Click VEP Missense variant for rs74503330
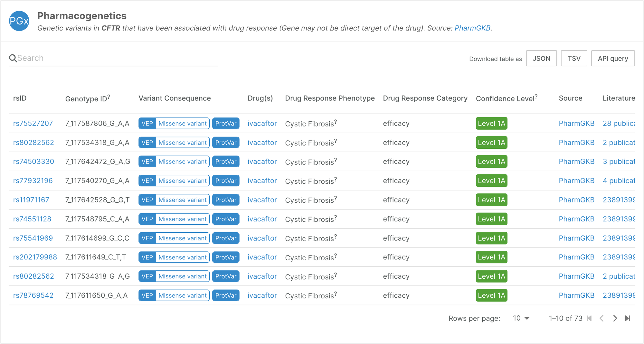644x344 pixels. point(174,162)
